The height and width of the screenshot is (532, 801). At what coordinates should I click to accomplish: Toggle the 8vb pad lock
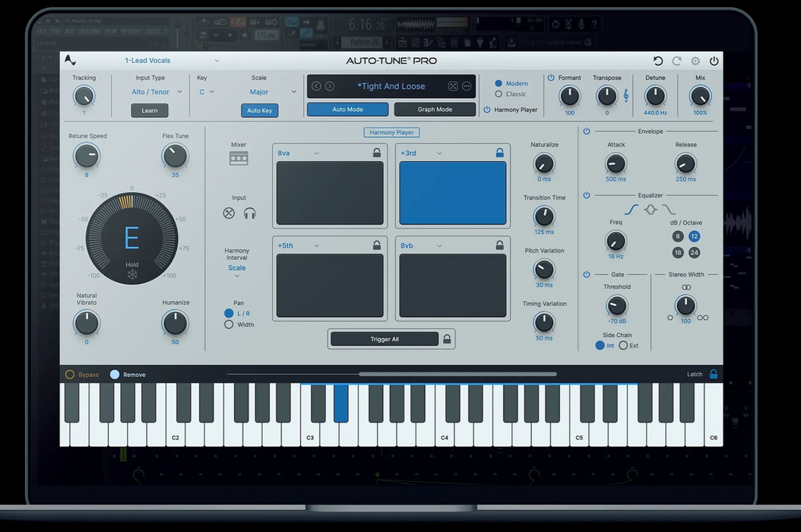[x=499, y=245]
